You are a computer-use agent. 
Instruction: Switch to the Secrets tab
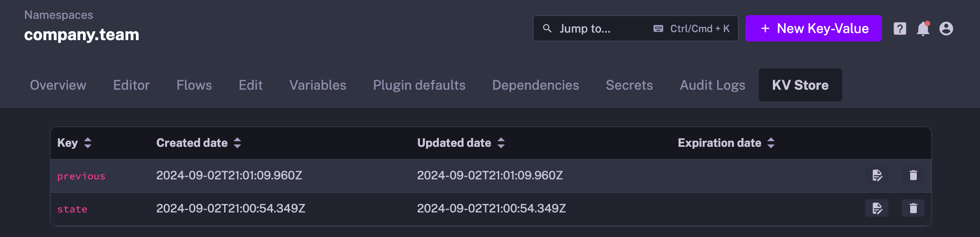[x=629, y=85]
